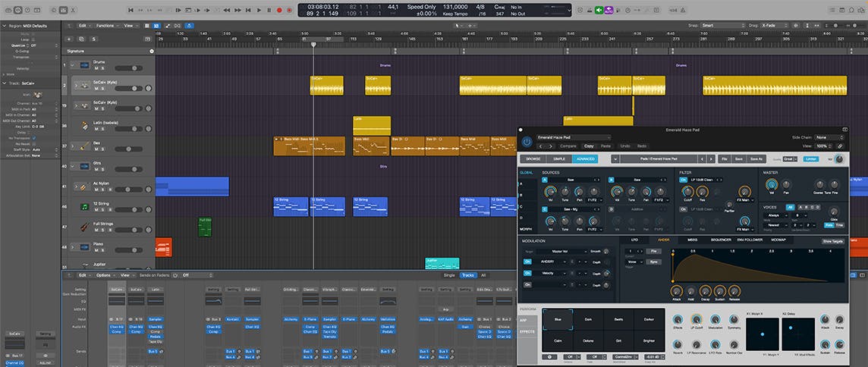Open Editors with the scissors icon
This screenshot has height=367, width=868.
[x=73, y=10]
